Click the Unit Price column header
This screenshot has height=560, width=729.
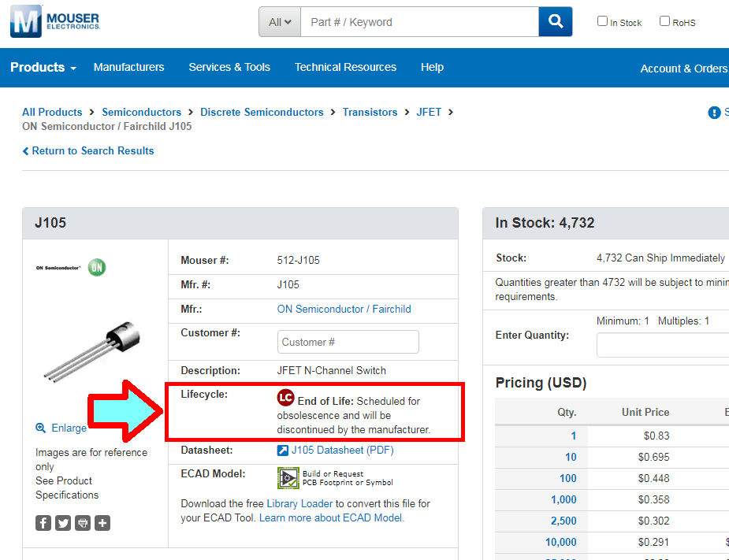[x=645, y=413]
